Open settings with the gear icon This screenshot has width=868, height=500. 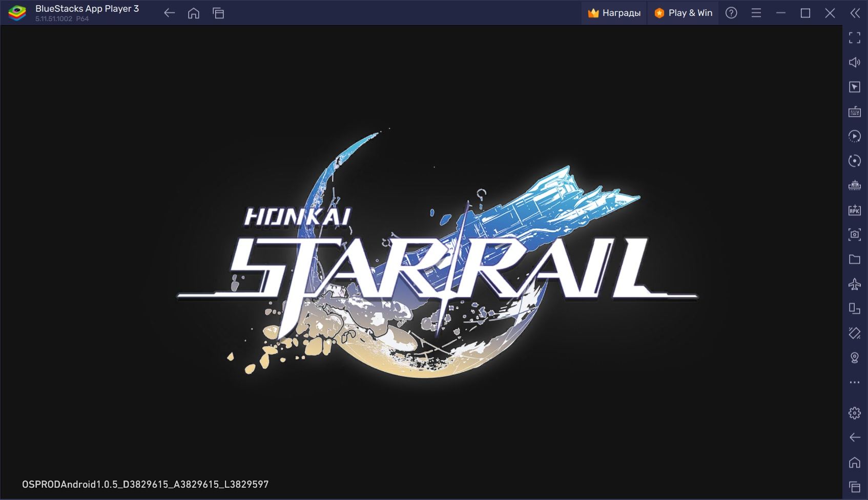tap(855, 412)
